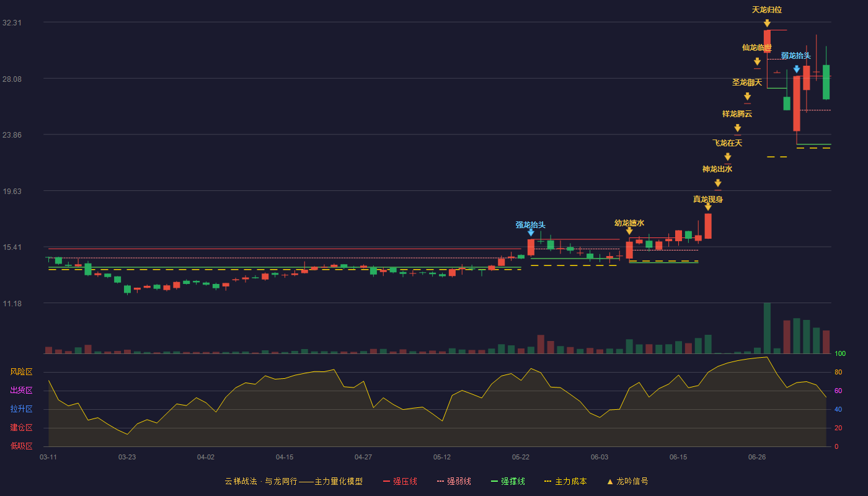Image resolution: width=868 pixels, height=496 pixels.
Task: Click the 11.18 price axis label
Action: (x=12, y=303)
